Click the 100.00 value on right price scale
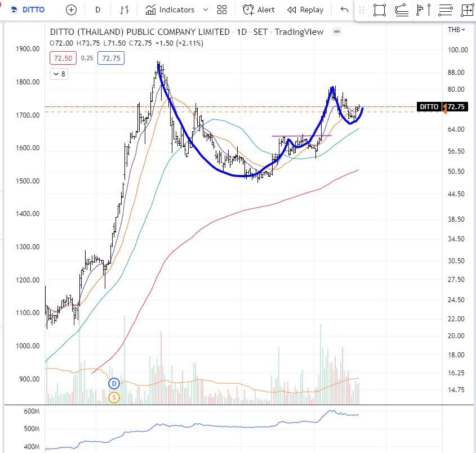The height and width of the screenshot is (453, 476). point(458,50)
